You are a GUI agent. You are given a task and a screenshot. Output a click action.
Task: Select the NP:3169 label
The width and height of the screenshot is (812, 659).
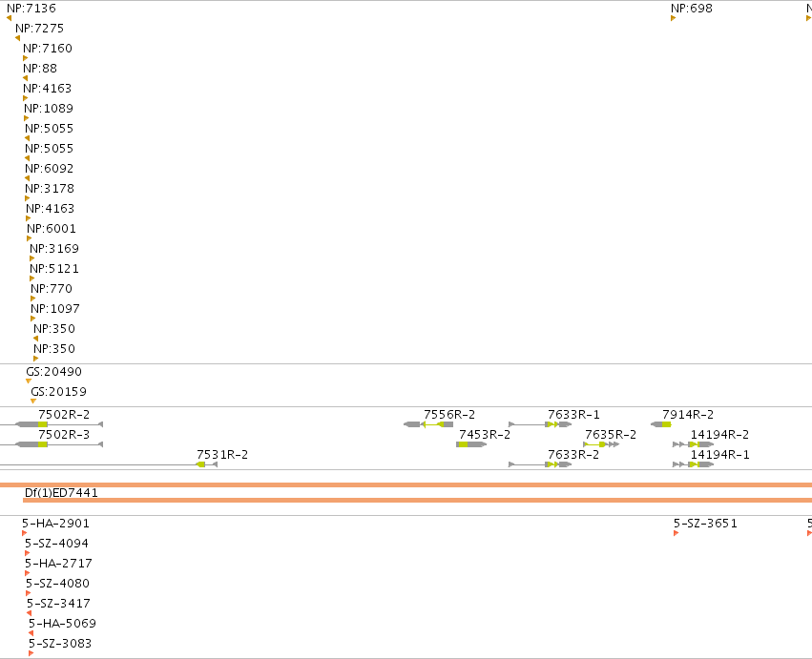point(54,249)
